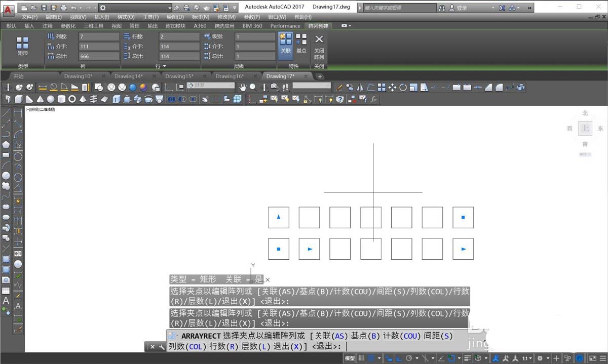This screenshot has height=364, width=608.
Task: Open the 1:1 annotation scale dropdown
Action: (527, 358)
